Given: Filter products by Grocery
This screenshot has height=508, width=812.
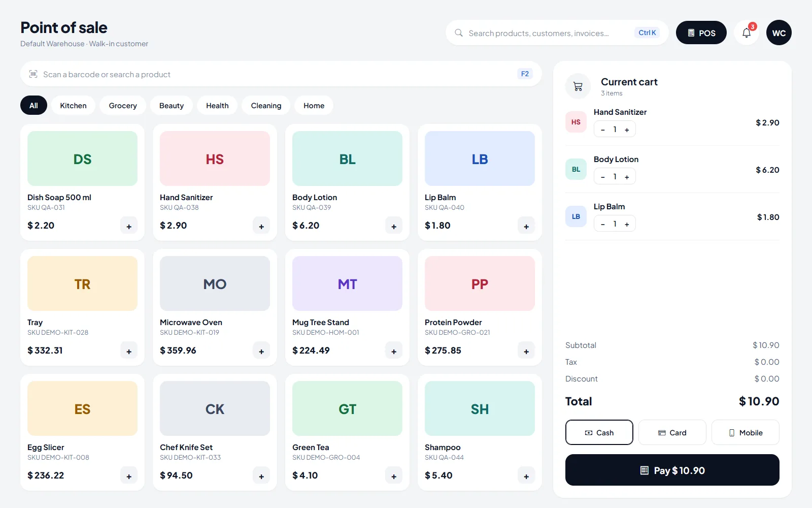Looking at the screenshot, I should (123, 105).
